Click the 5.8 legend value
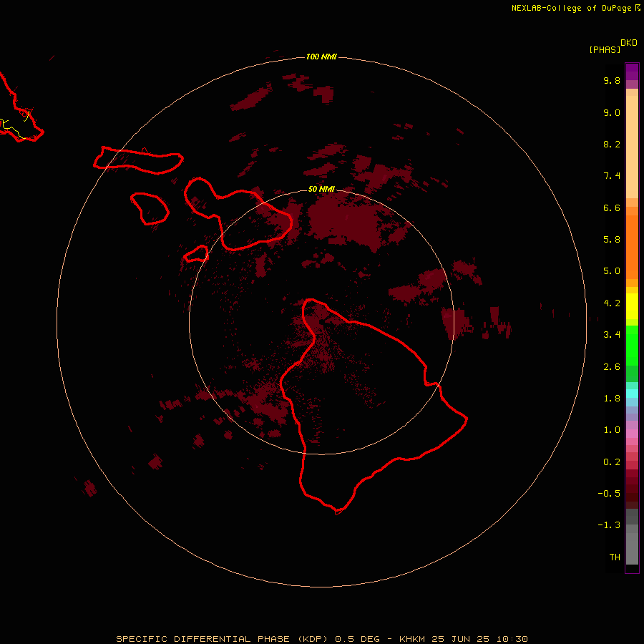 click(612, 240)
